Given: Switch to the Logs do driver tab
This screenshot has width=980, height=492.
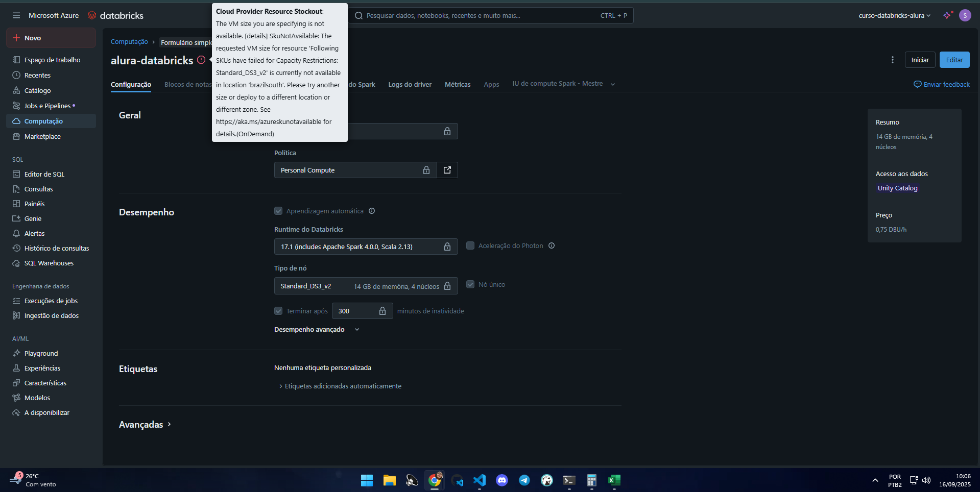Looking at the screenshot, I should [410, 84].
